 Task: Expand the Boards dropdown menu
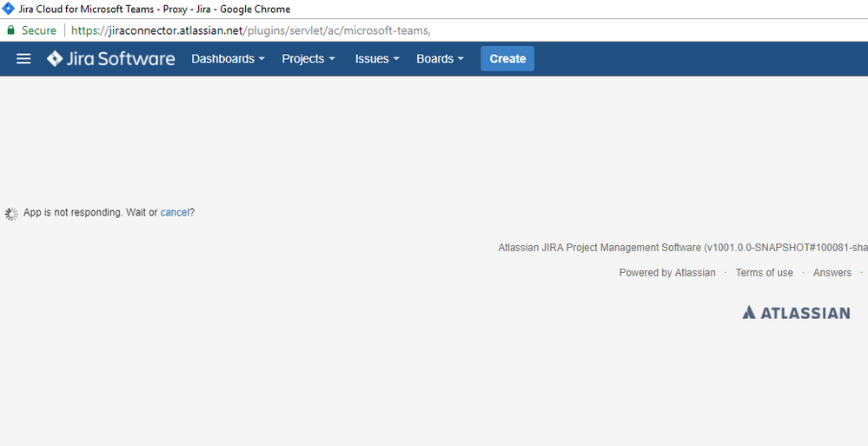tap(441, 59)
